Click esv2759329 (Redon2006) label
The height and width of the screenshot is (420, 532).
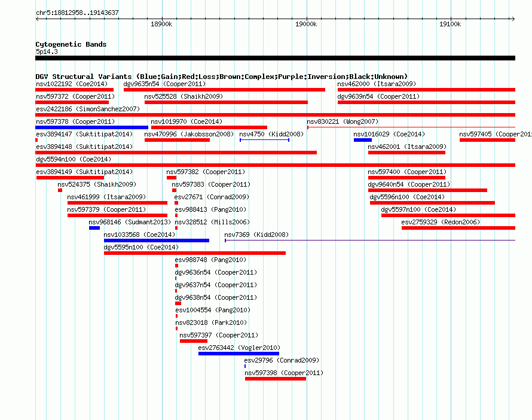point(441,222)
